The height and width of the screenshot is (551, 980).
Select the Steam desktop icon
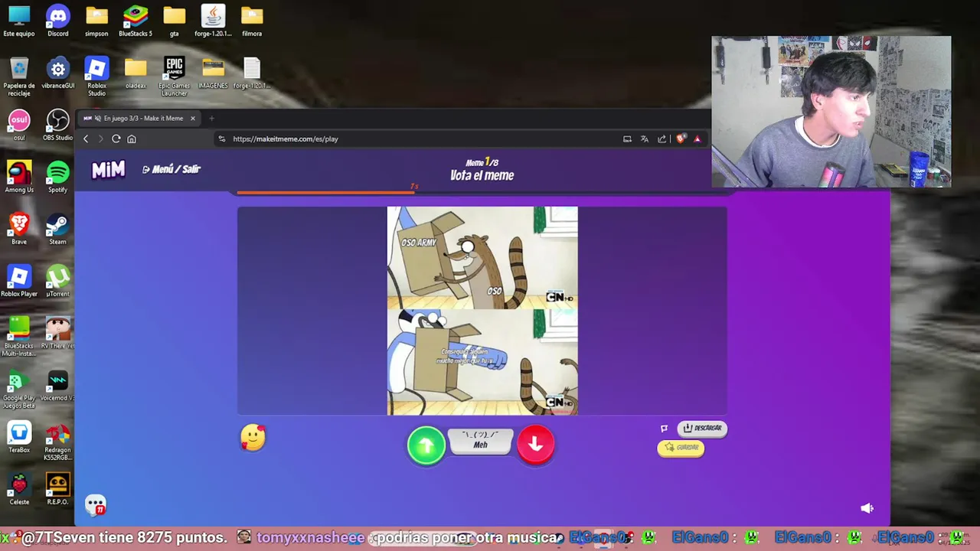click(58, 229)
